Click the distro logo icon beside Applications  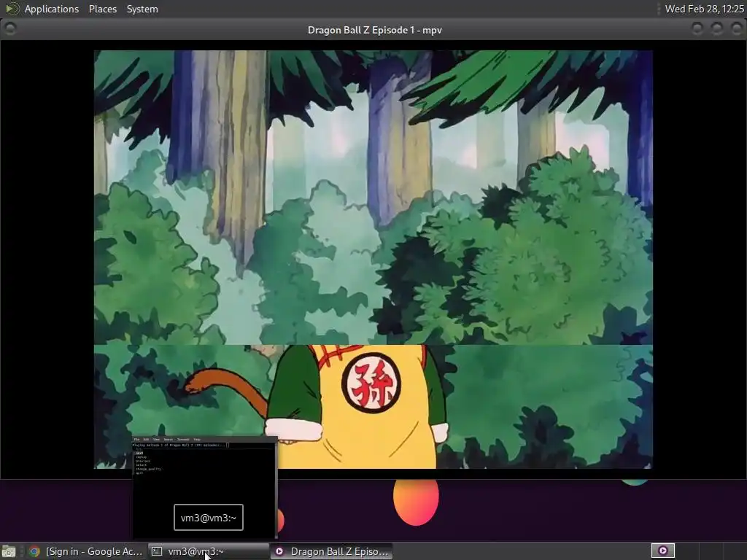[12, 9]
